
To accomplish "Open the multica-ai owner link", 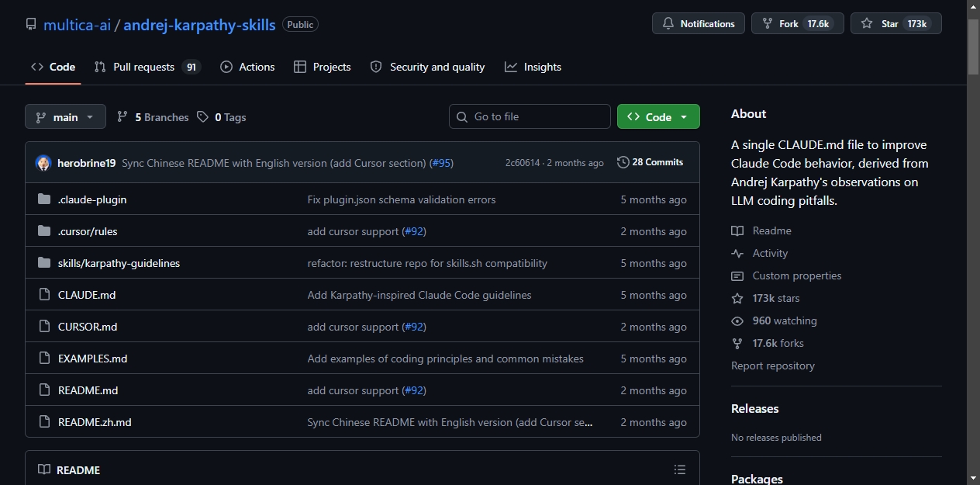I will (77, 25).
